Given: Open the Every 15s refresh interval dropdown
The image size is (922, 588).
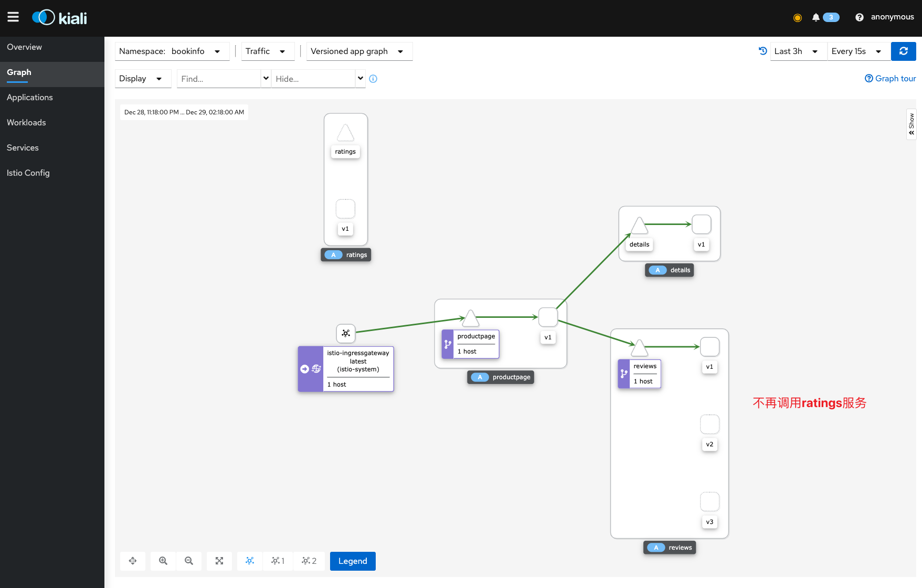Looking at the screenshot, I should [x=859, y=51].
